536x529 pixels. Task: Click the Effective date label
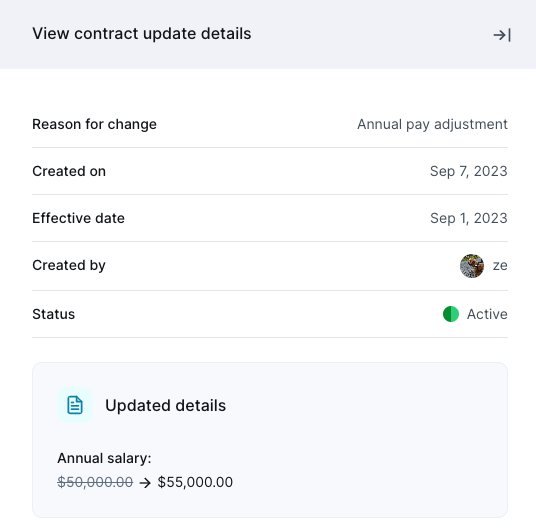(x=78, y=218)
